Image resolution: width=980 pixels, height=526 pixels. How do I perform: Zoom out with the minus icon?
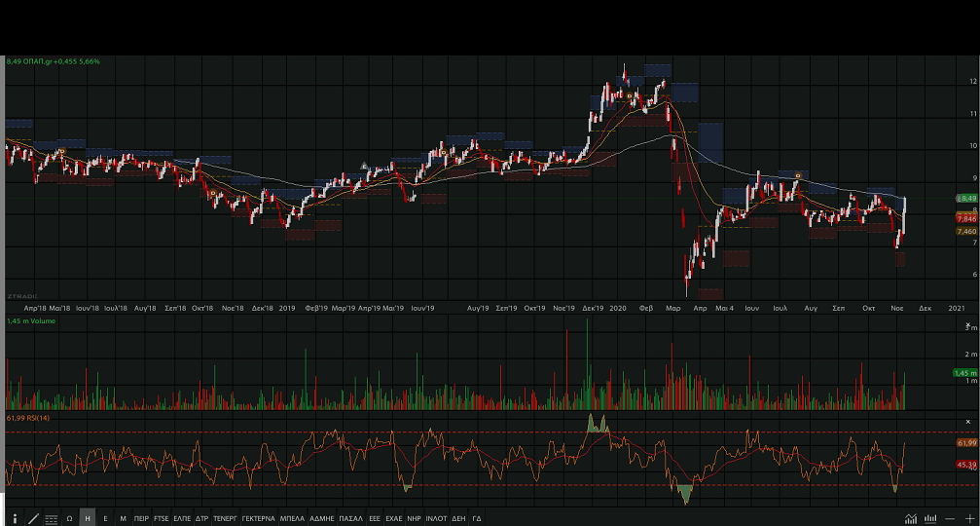pyautogui.click(x=950, y=518)
